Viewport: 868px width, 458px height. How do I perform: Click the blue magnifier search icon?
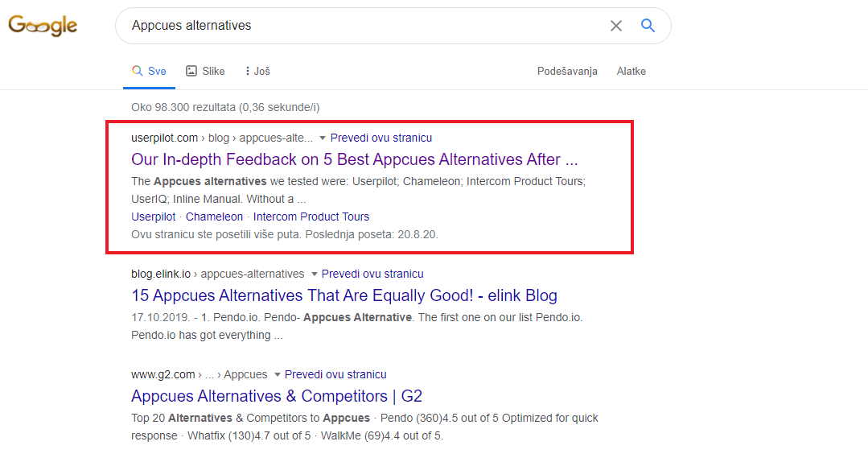coord(648,25)
